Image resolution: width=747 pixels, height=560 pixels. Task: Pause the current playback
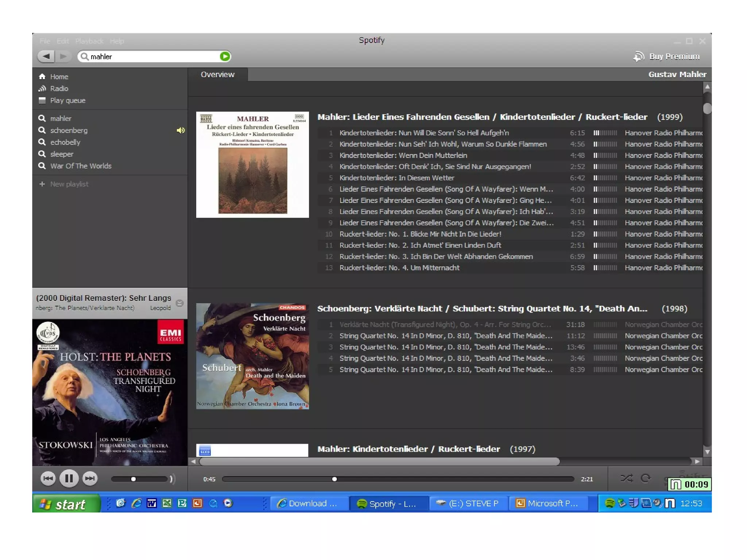click(69, 478)
